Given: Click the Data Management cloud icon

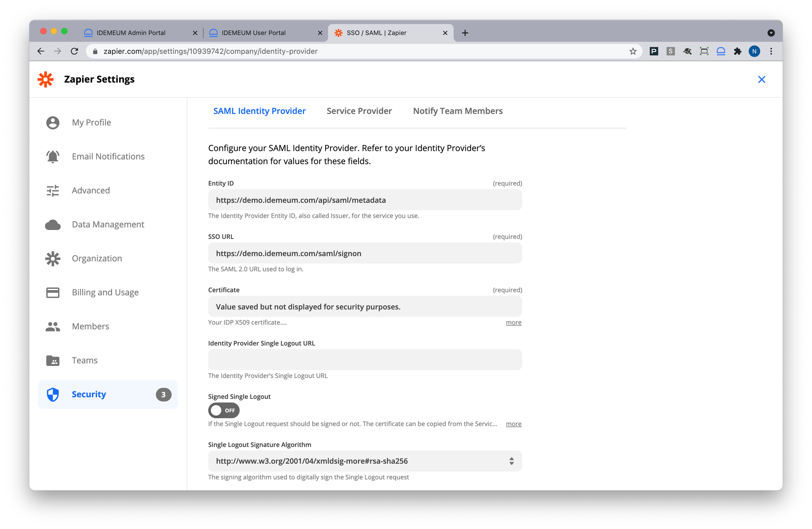Looking at the screenshot, I should coord(53,225).
